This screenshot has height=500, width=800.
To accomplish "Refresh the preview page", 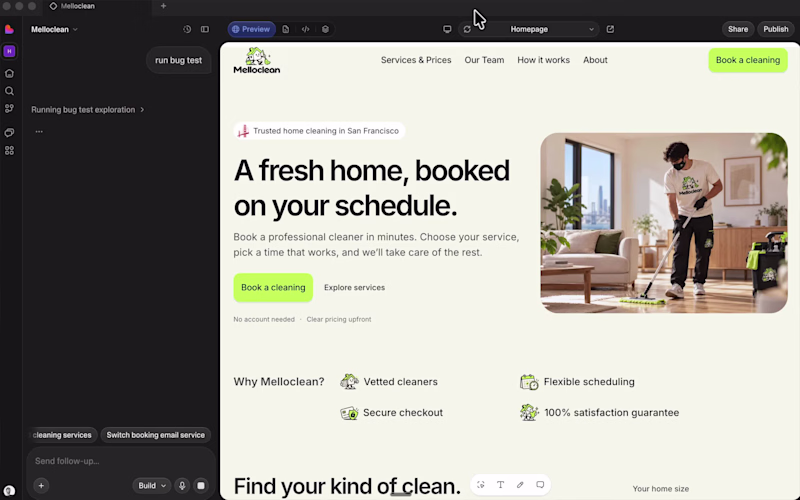I will [467, 30].
